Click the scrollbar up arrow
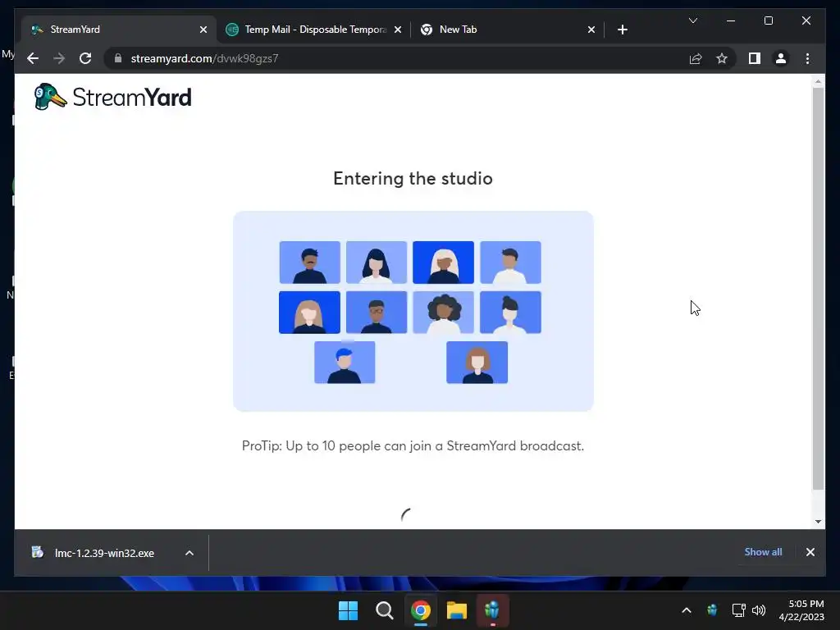Image resolution: width=840 pixels, height=630 pixels. (x=818, y=82)
